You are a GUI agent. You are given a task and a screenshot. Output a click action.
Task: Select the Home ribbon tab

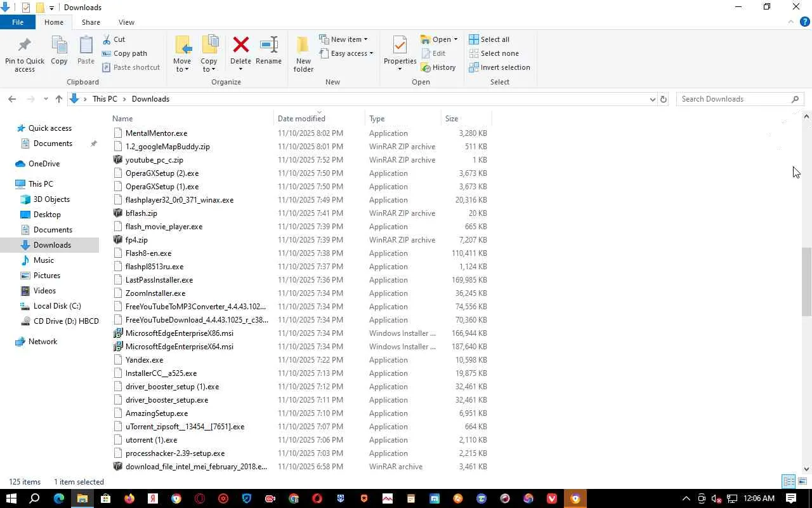[54, 22]
